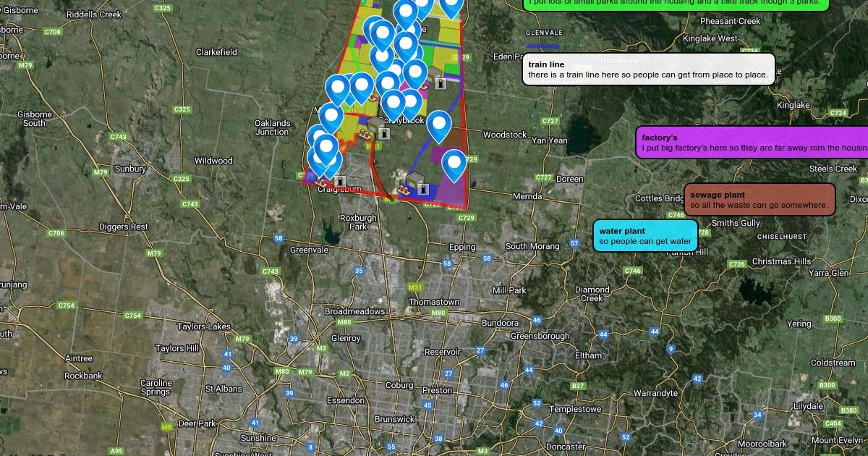Click the M31 shield near Thomastown
Image resolution: width=868 pixels, height=456 pixels.
[414, 287]
